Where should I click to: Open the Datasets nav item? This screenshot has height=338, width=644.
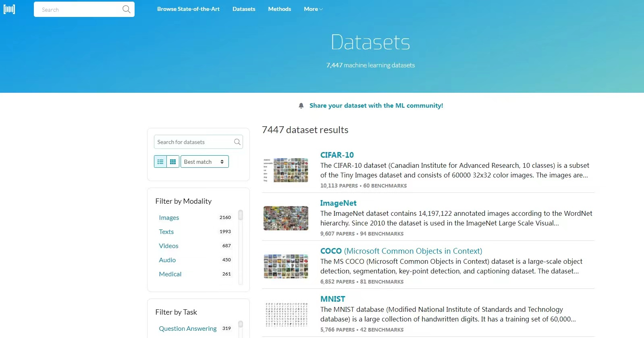[244, 9]
